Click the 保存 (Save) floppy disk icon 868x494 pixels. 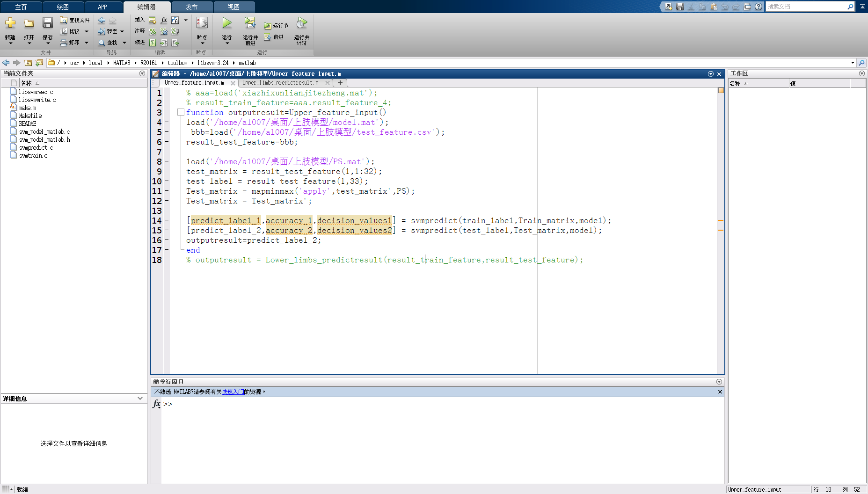47,23
